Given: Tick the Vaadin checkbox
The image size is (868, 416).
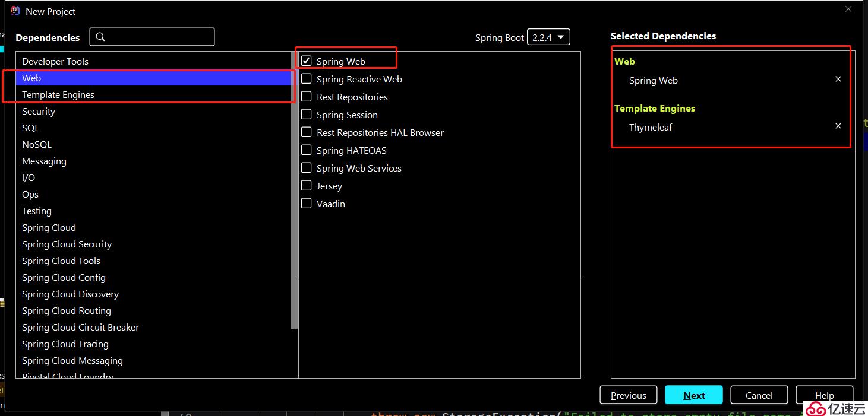Looking at the screenshot, I should click(307, 203).
